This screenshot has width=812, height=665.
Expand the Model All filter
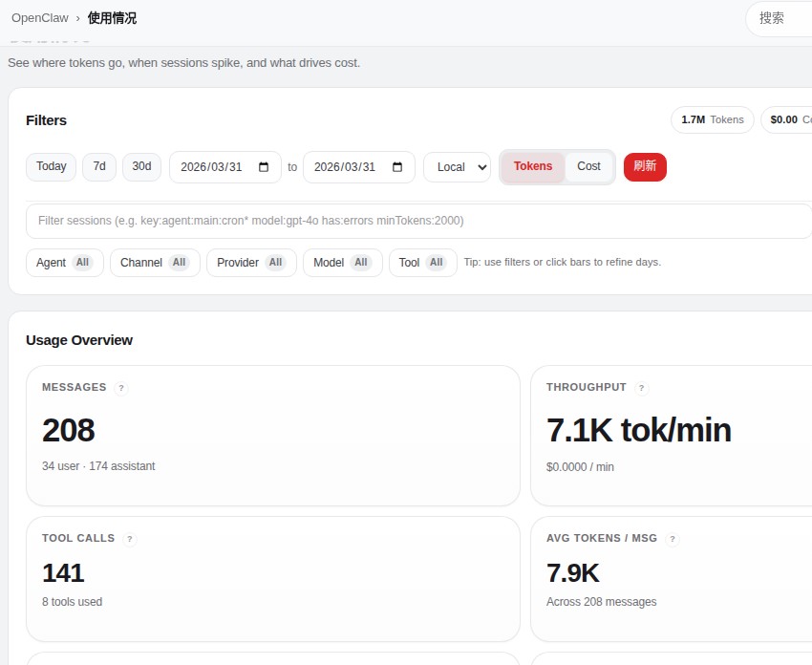pos(343,263)
